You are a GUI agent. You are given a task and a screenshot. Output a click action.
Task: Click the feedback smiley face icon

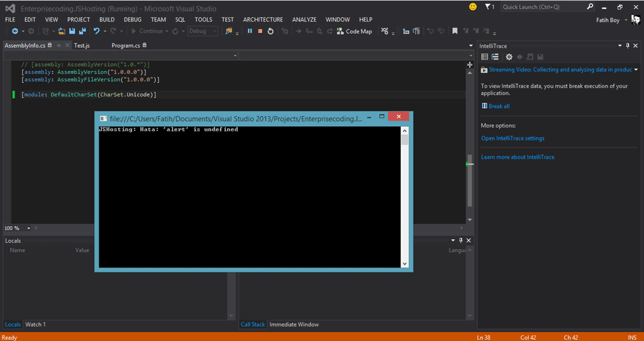pyautogui.click(x=473, y=7)
